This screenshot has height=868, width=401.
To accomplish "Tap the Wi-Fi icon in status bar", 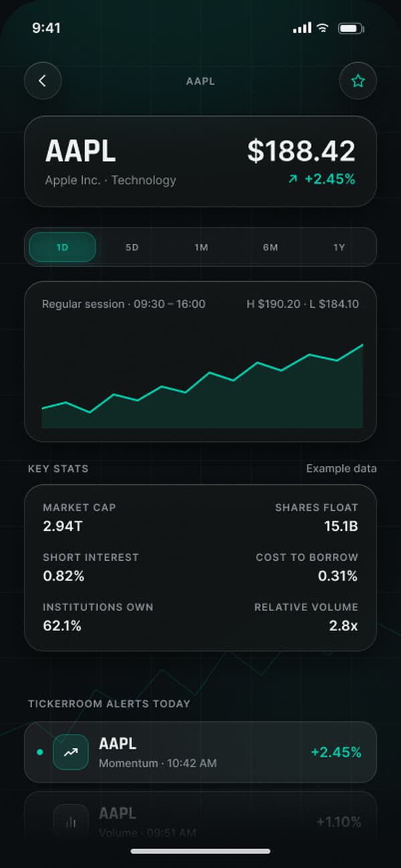I will 323,28.
